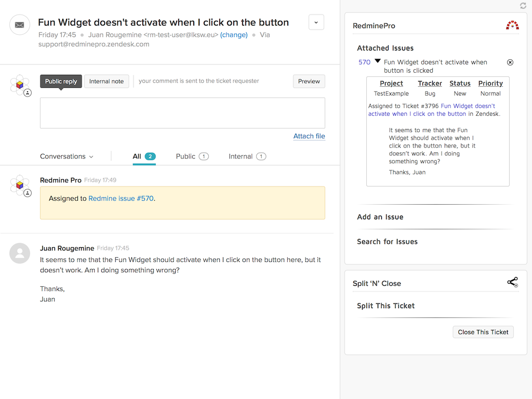Image resolution: width=532 pixels, height=399 pixels.
Task: Switch to the Internal note composer mode
Action: pyautogui.click(x=106, y=81)
